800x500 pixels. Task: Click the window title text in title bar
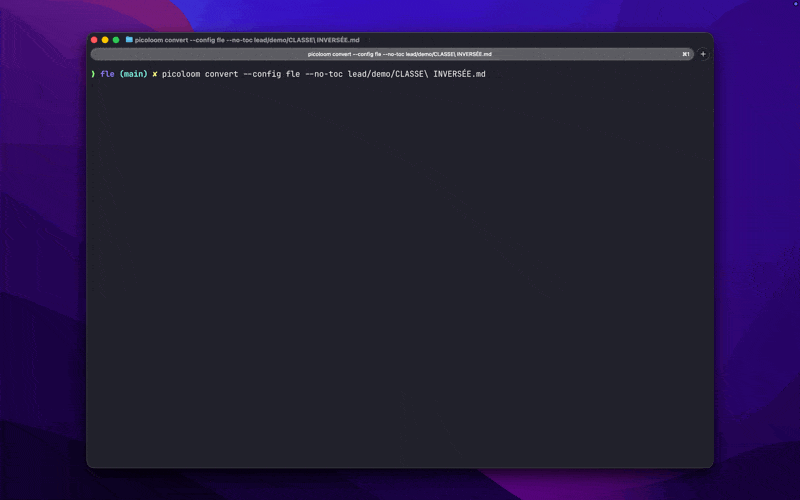point(247,40)
